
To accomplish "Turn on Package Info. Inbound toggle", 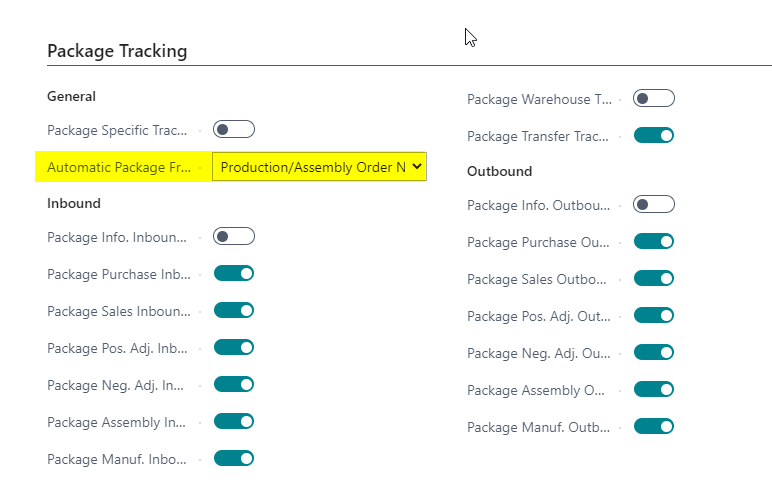I will [x=234, y=237].
